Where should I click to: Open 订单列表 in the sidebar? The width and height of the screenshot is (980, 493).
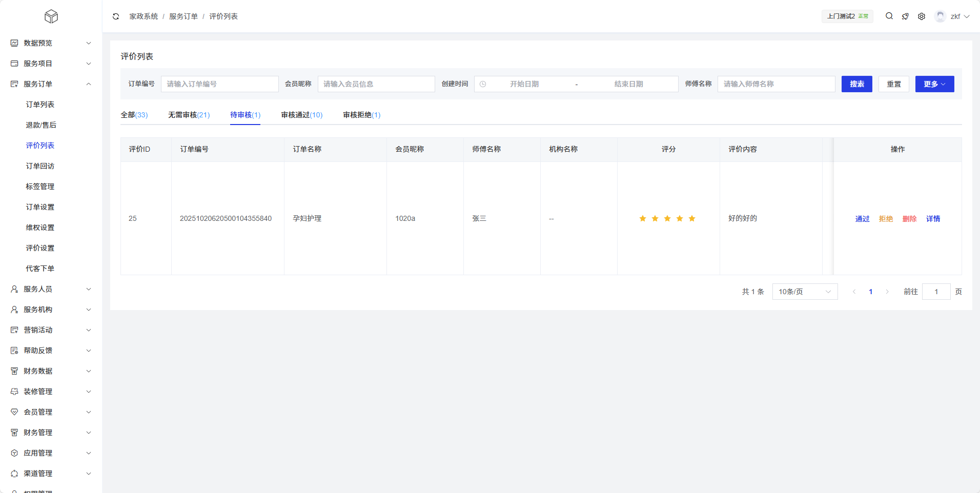point(40,105)
